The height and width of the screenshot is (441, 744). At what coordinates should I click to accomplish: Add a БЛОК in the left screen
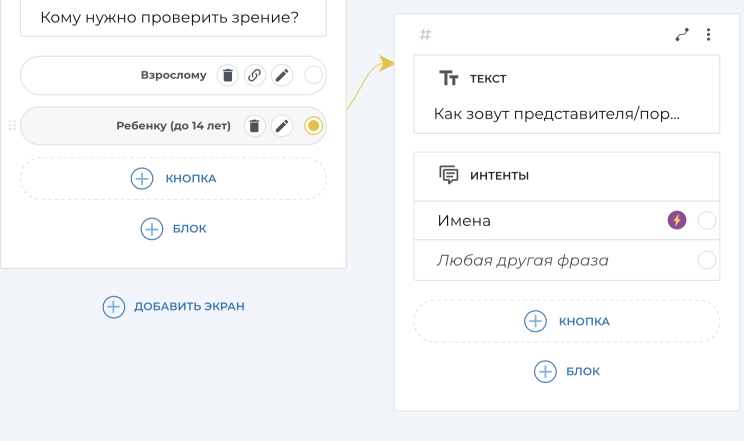click(173, 229)
